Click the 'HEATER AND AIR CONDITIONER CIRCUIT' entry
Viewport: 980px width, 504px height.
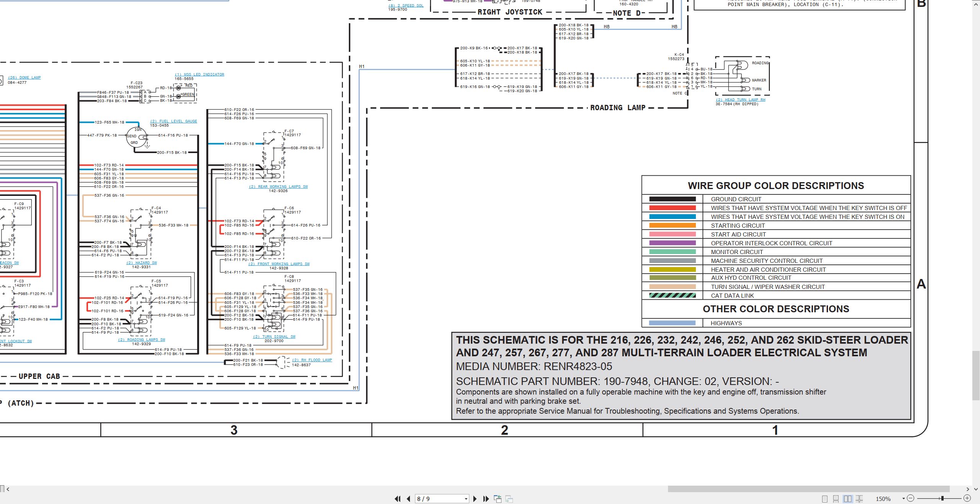[768, 269]
